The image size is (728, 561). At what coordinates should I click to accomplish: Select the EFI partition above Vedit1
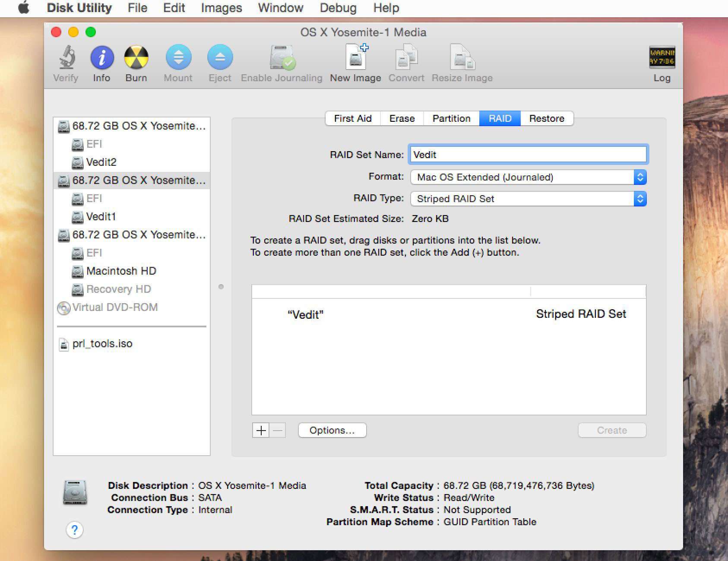pos(132,199)
